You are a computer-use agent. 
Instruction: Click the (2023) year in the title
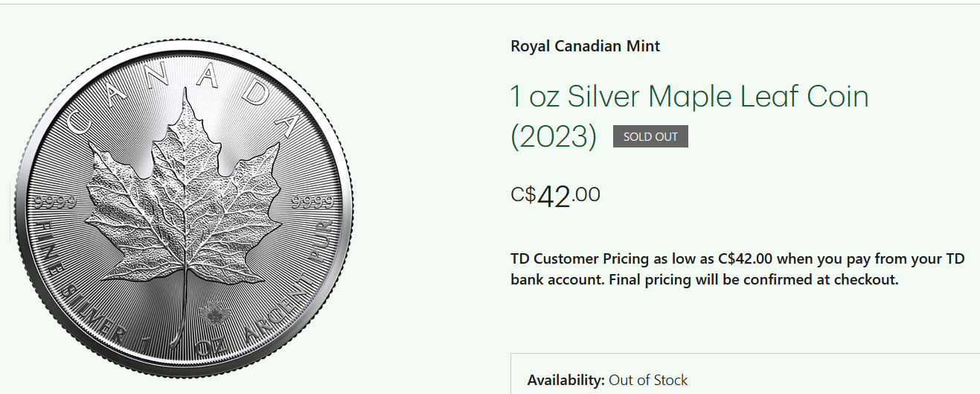[x=554, y=137]
